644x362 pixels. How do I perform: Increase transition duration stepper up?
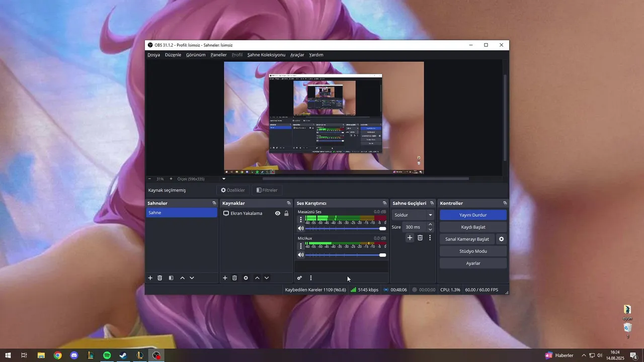coord(430,225)
